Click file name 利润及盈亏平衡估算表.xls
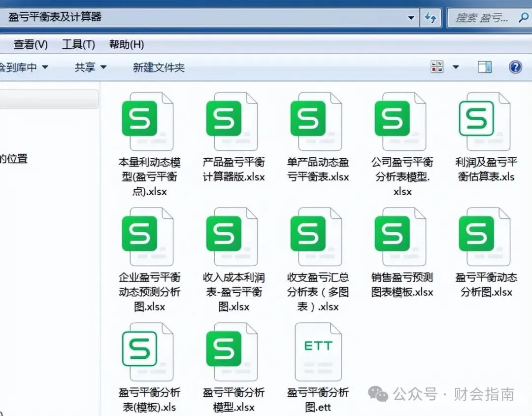The width and height of the screenshot is (532, 416). [x=486, y=170]
